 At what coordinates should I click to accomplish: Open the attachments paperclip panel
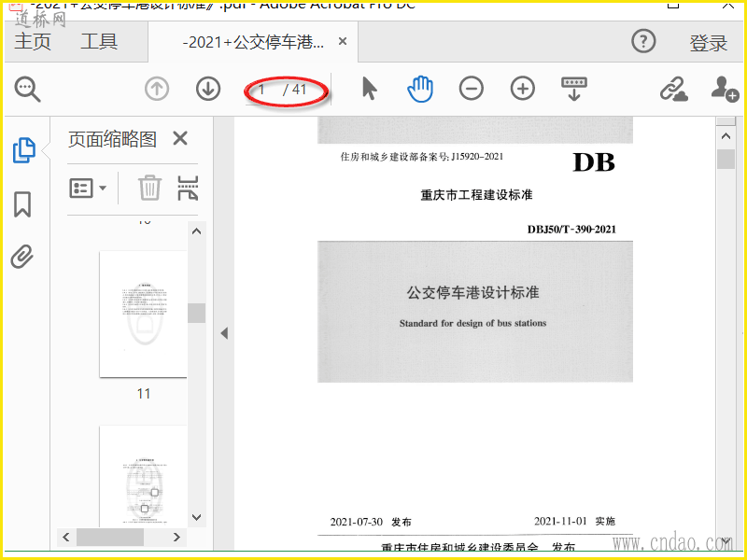click(x=22, y=257)
